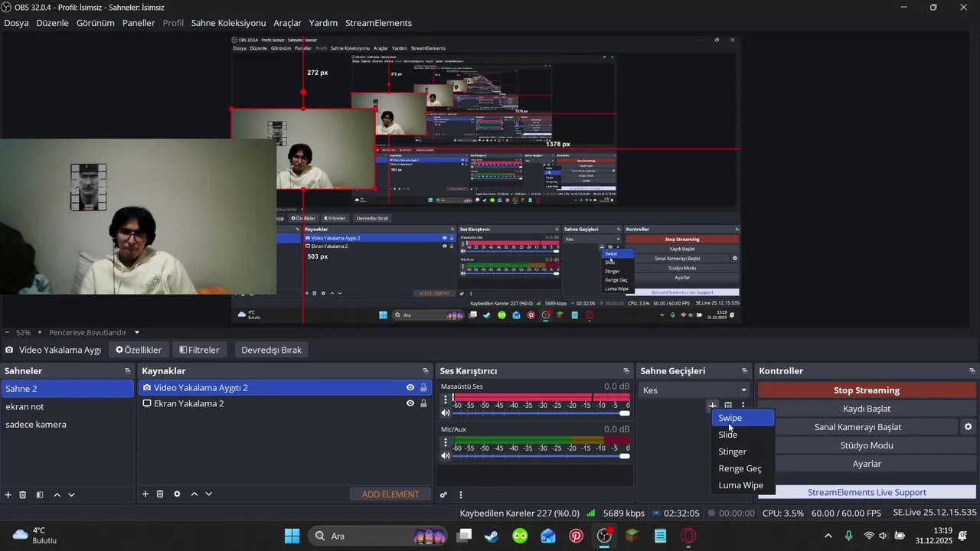Viewport: 980px width, 551px height.
Task: Adjust Mic/Aux volume slider
Action: [541, 456]
